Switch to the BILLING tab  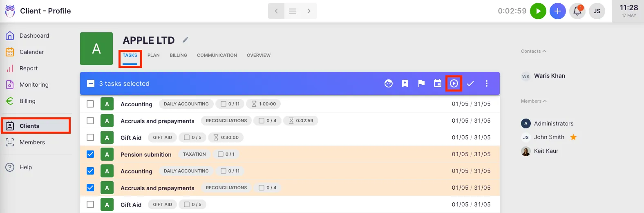click(x=178, y=55)
